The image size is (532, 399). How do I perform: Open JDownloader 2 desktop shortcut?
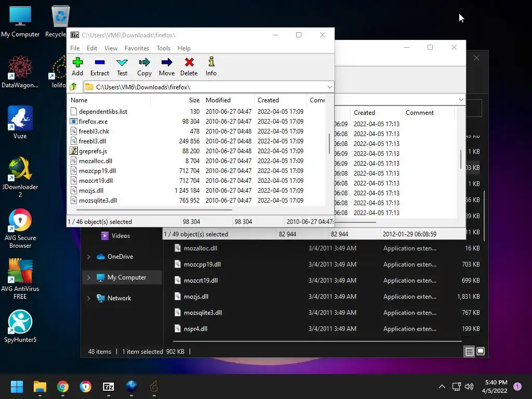click(20, 177)
